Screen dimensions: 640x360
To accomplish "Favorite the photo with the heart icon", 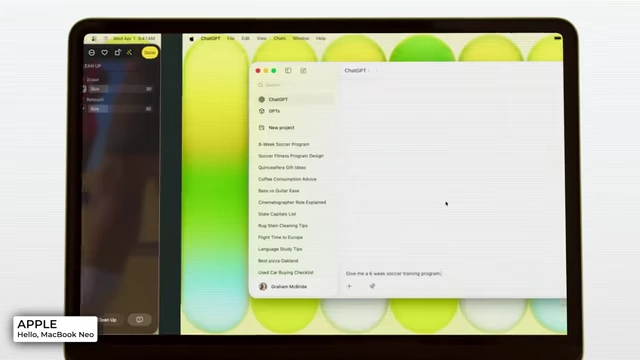I will pos(104,53).
